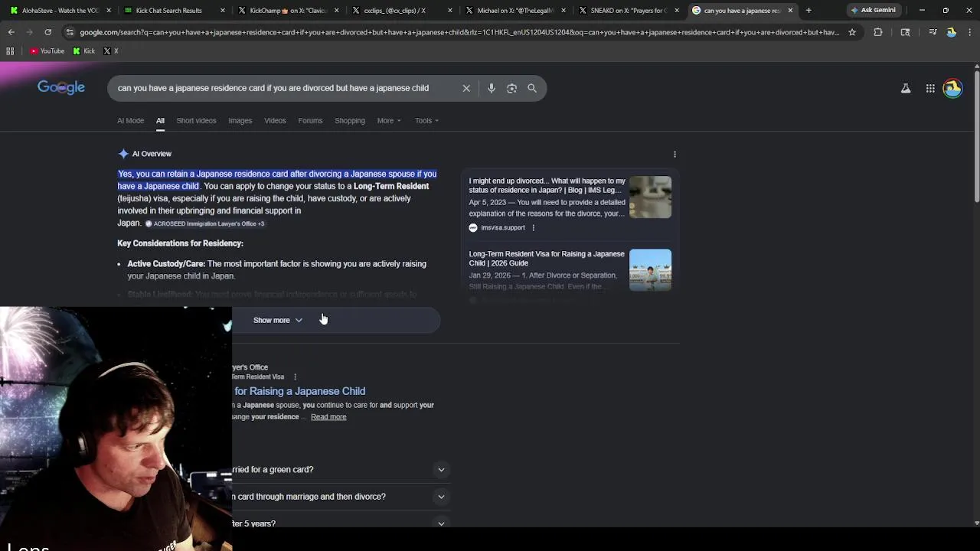Viewport: 980px width, 551px height.
Task: Search by image with Google Lens icon
Action: click(x=511, y=88)
